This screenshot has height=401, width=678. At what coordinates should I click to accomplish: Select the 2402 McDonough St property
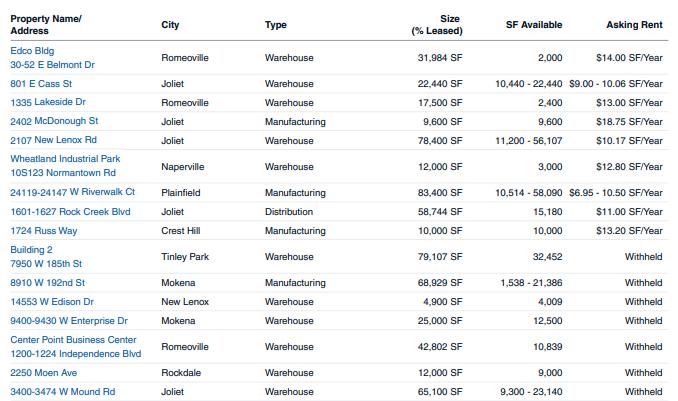click(54, 121)
